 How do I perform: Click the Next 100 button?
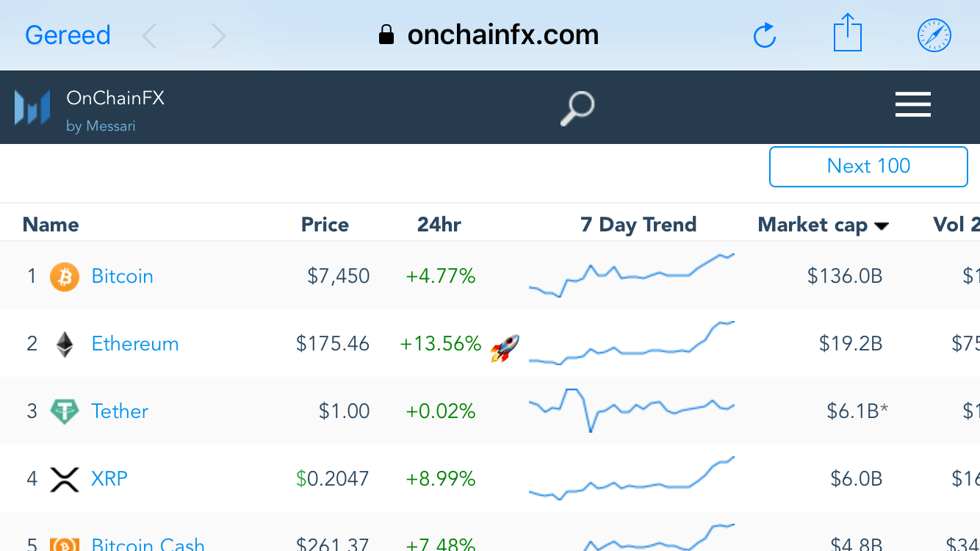point(868,167)
